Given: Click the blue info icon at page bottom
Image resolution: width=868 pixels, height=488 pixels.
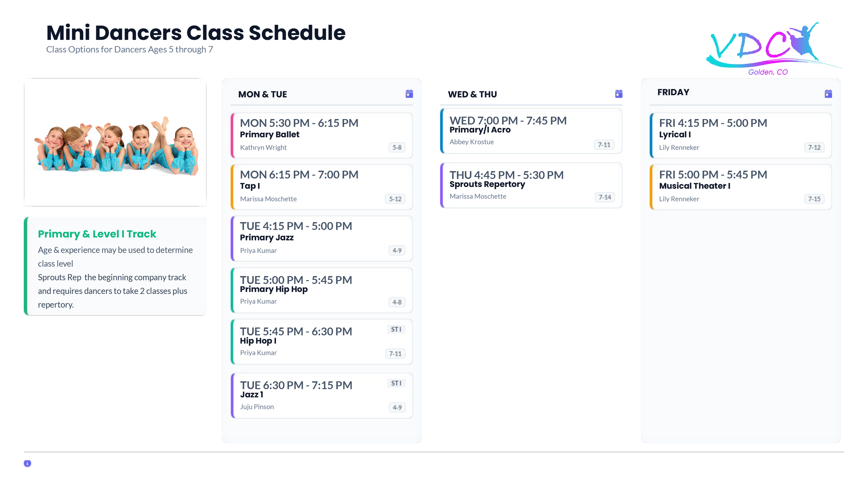Looking at the screenshot, I should pyautogui.click(x=27, y=463).
